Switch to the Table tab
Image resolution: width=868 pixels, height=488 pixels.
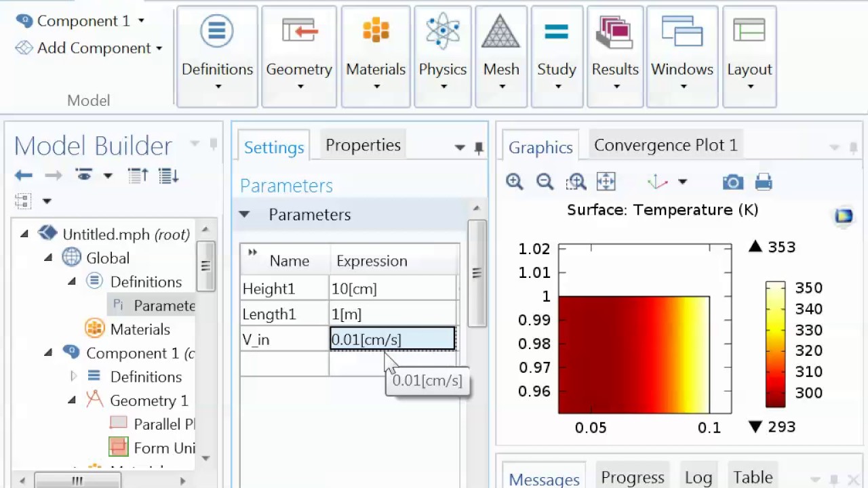point(753,477)
